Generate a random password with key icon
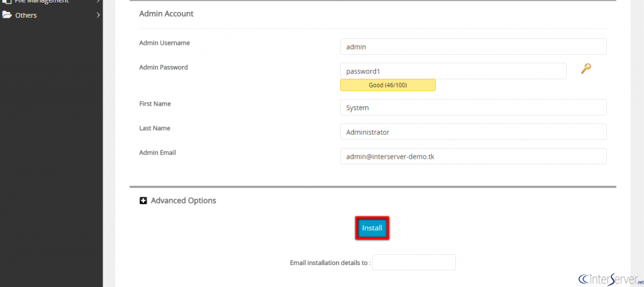 point(586,69)
